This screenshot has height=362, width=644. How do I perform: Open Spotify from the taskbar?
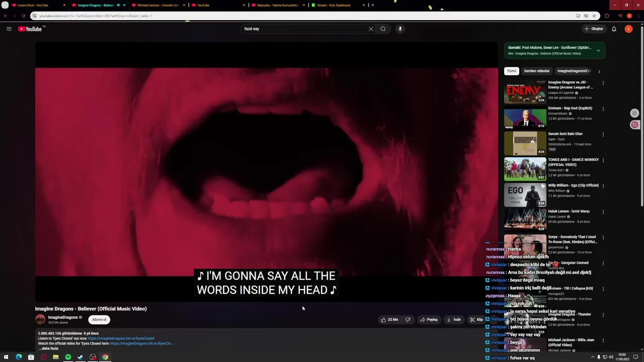click(68, 357)
